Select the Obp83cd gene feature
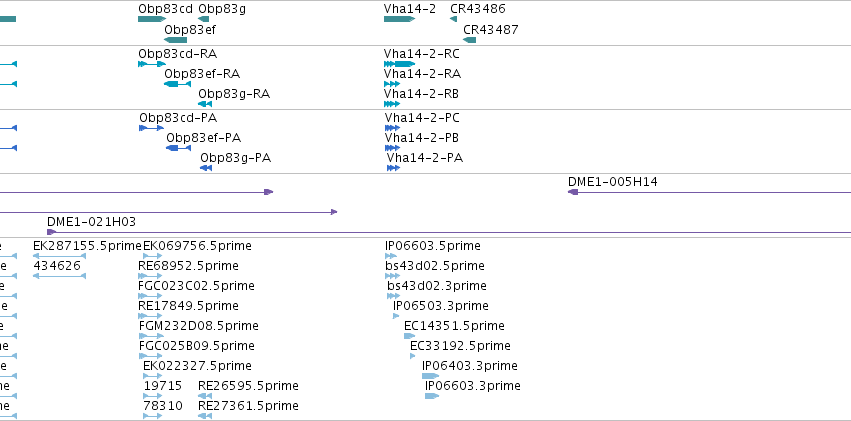This screenshot has width=851, height=421. (x=152, y=19)
